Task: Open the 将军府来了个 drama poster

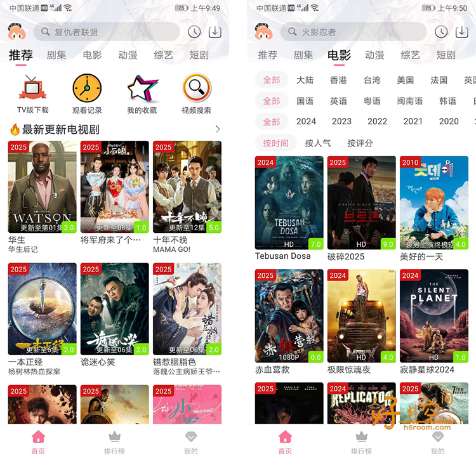Action: point(115,187)
